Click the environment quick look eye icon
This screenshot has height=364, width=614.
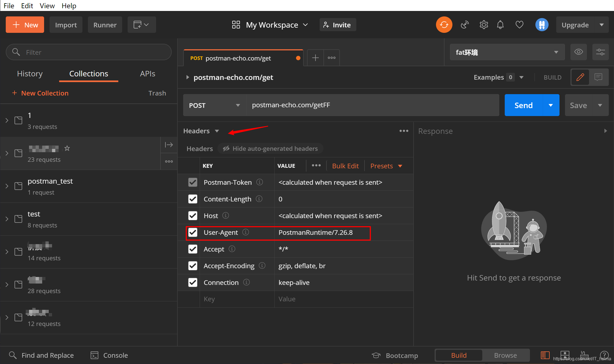tap(578, 52)
